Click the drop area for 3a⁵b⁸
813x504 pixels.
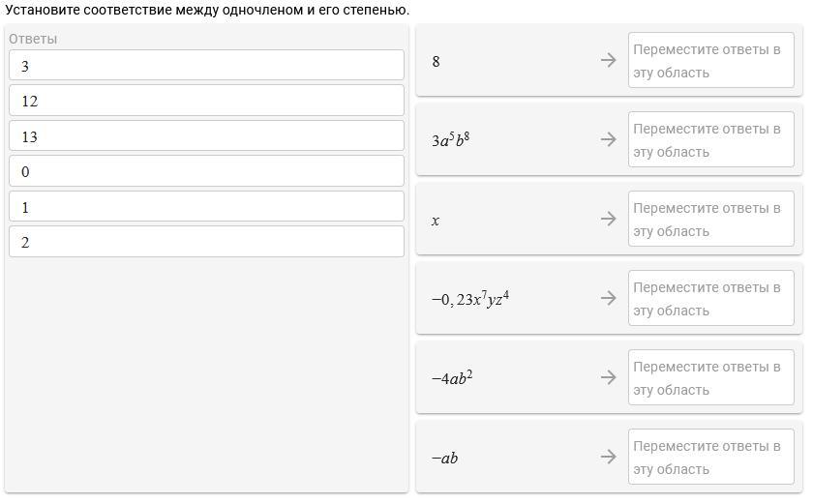(710, 140)
